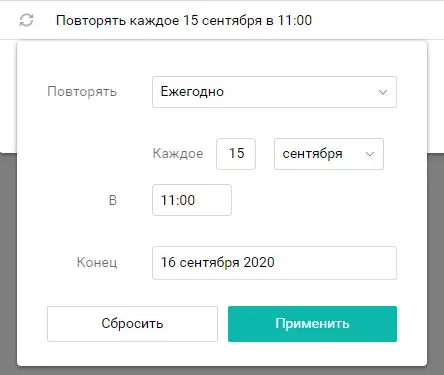The width and height of the screenshot is (444, 375).
Task: Click the green Применить button
Action: [x=312, y=324]
